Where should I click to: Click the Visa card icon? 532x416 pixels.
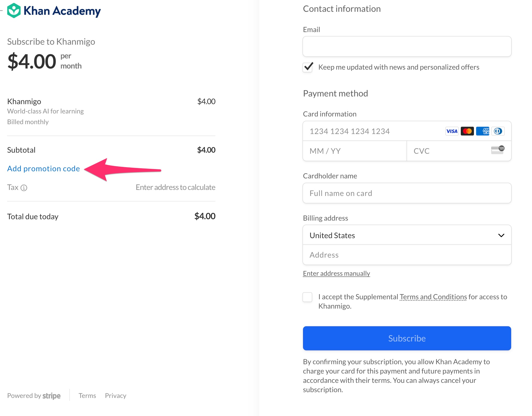point(451,131)
